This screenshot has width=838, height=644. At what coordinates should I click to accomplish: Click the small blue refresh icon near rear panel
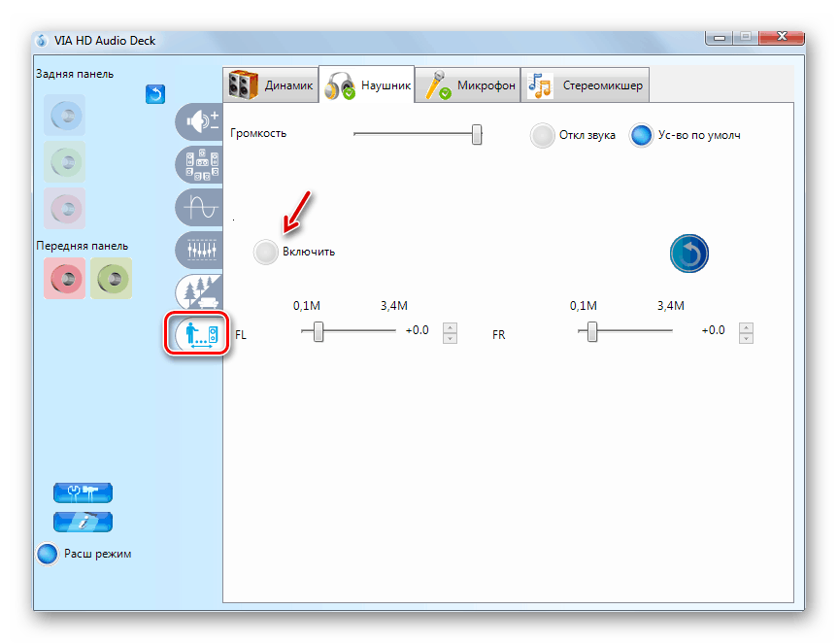[x=155, y=94]
